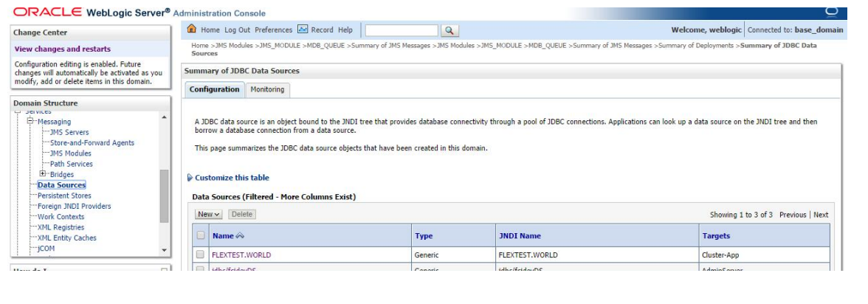Screen dimensions: 868x304
Task: Open Preferences in the top toolbar
Action: (x=273, y=30)
